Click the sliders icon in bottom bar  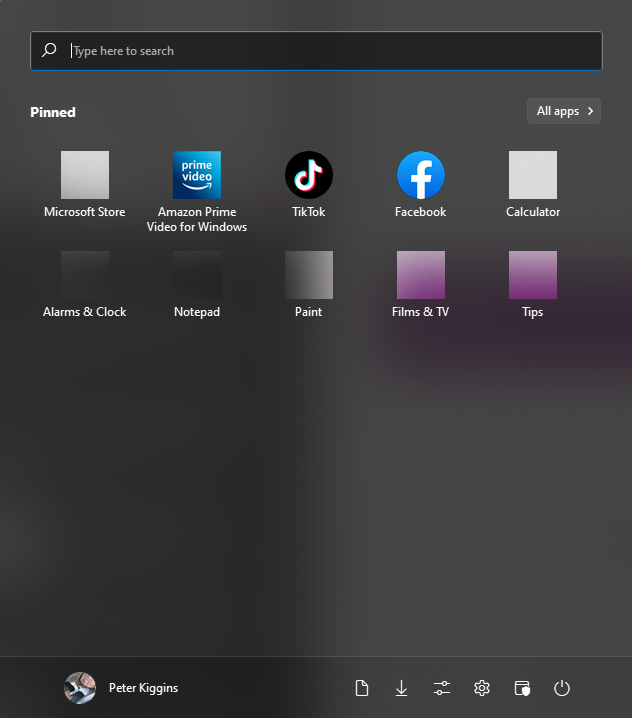[442, 688]
